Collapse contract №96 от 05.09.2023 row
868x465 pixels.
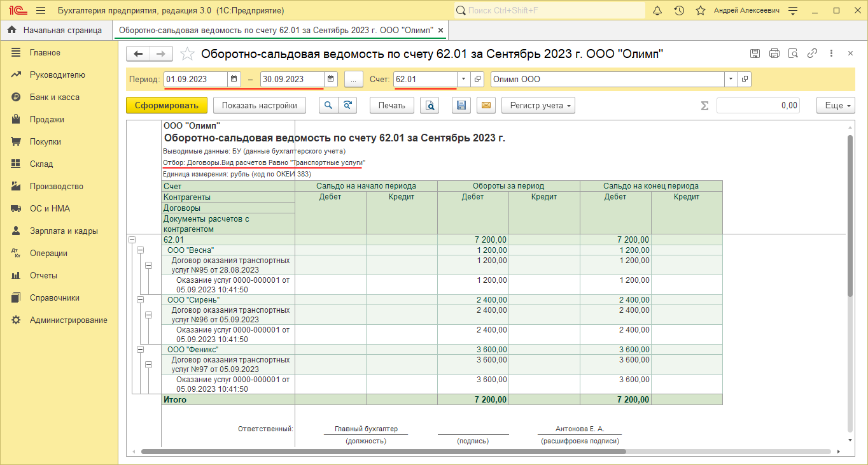click(x=149, y=315)
